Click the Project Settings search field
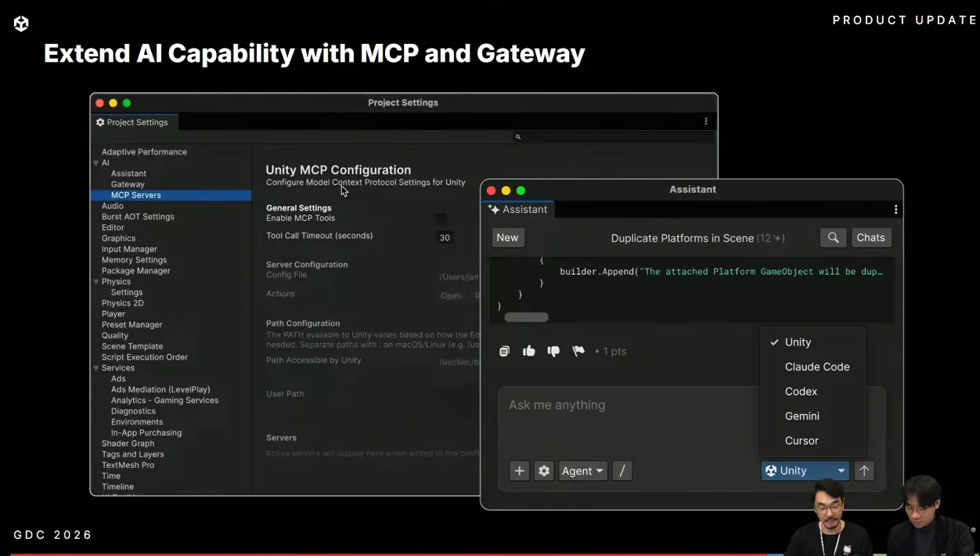Viewport: 980px width, 556px height. 614,137
